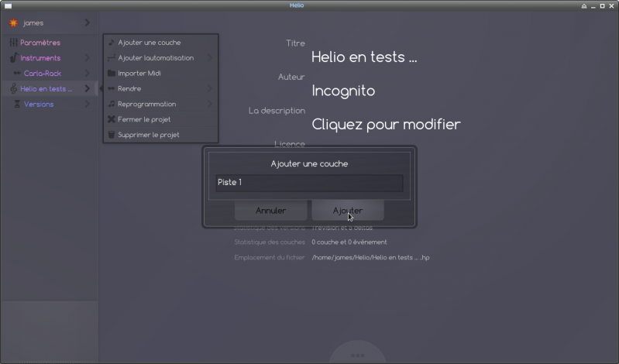The height and width of the screenshot is (364, 619).
Task: Click the X icon beside Fermer le projet
Action: coord(112,119)
